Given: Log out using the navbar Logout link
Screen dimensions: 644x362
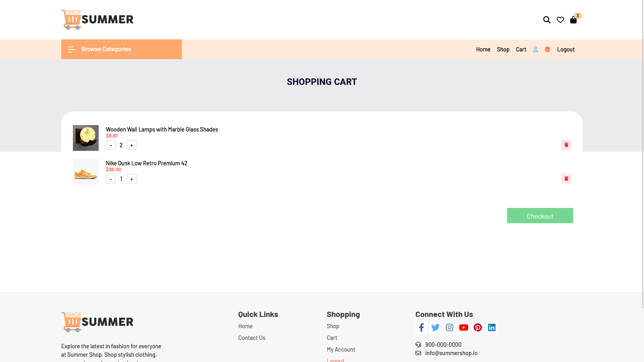Looking at the screenshot, I should click(x=566, y=49).
